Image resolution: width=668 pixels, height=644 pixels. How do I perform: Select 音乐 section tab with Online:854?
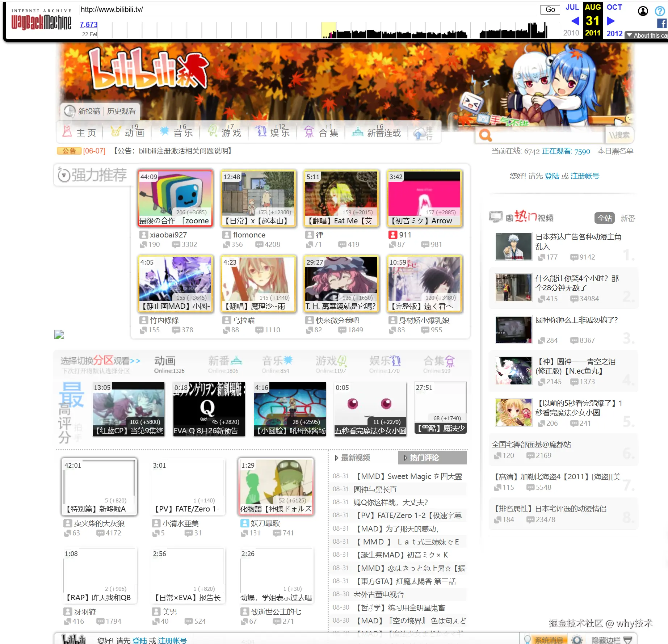(x=277, y=364)
